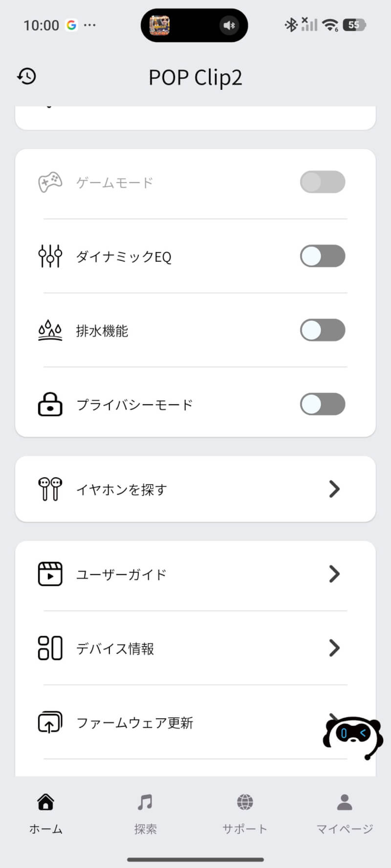Click the firmware update upload icon
Image resolution: width=391 pixels, height=868 pixels.
[50, 723]
